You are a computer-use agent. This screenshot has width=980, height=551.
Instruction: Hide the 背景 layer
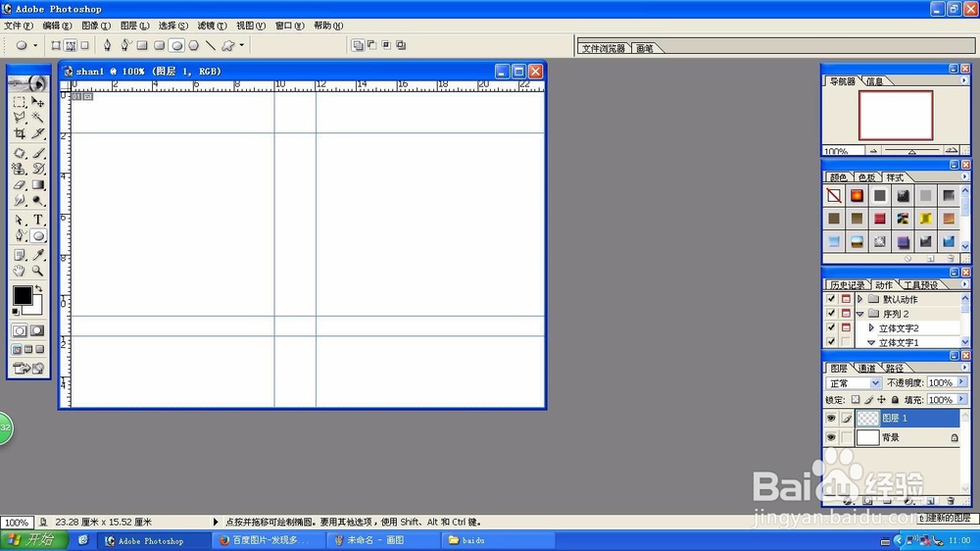click(831, 437)
